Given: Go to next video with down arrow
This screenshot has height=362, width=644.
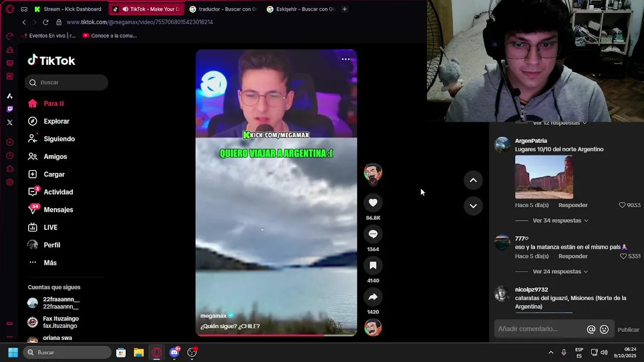Looking at the screenshot, I should pos(473,206).
